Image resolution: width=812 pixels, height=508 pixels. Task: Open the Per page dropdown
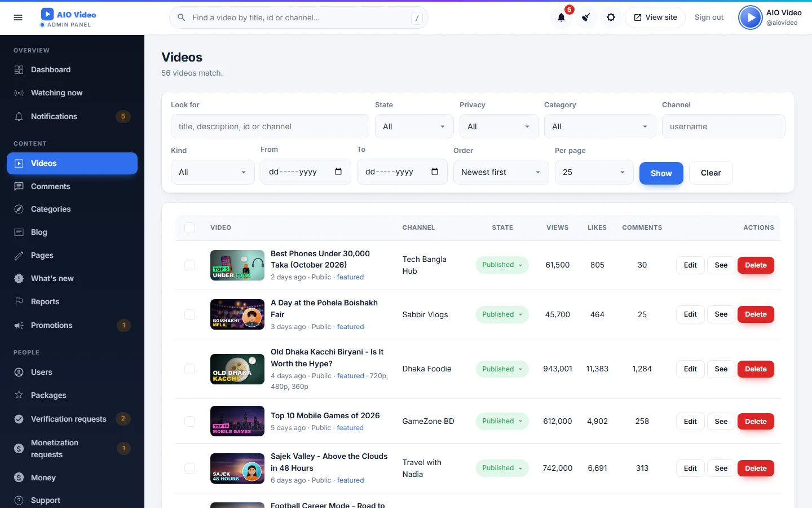[x=594, y=172]
